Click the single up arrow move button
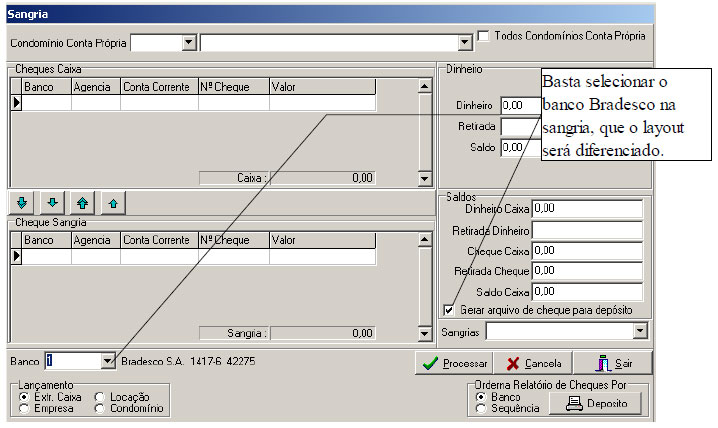Screen dimensions: 718x428 (113, 202)
